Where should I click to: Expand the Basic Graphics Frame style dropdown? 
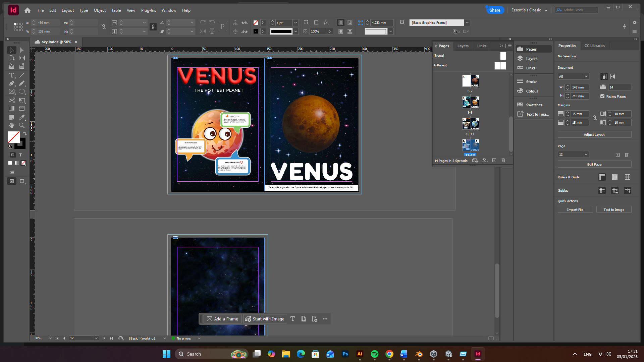tap(467, 22)
